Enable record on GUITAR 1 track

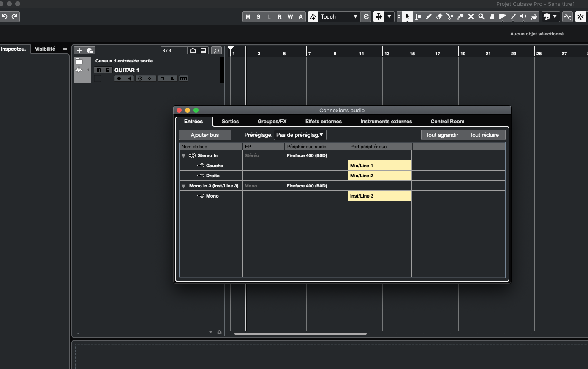119,79
